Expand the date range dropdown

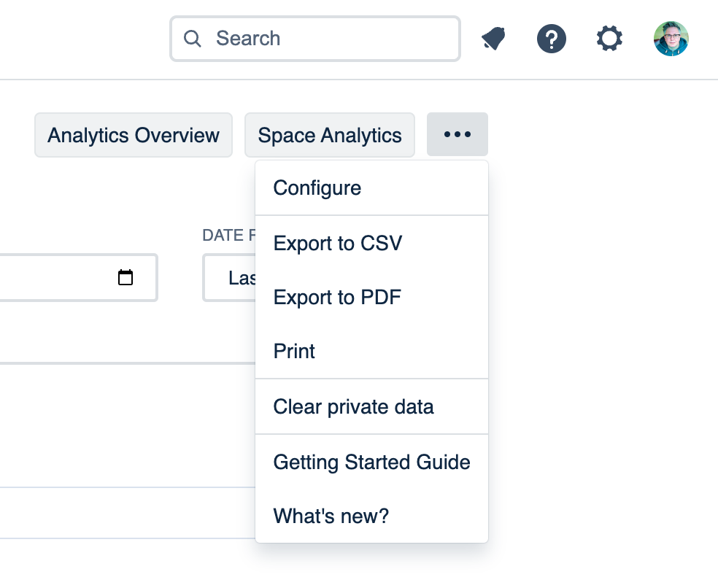click(x=229, y=278)
